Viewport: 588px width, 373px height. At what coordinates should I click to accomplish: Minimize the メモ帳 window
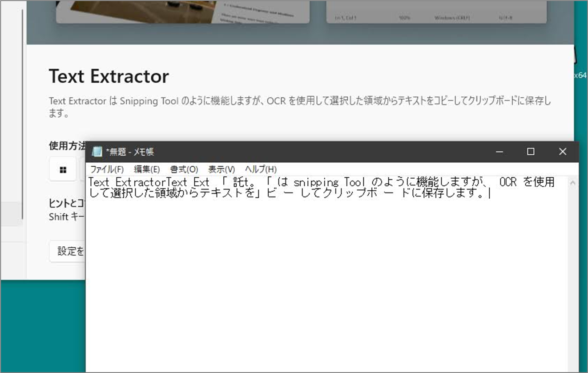point(499,152)
